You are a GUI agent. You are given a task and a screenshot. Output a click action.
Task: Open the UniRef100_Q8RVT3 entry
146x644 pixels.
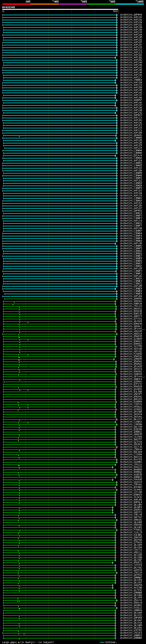point(131,316)
